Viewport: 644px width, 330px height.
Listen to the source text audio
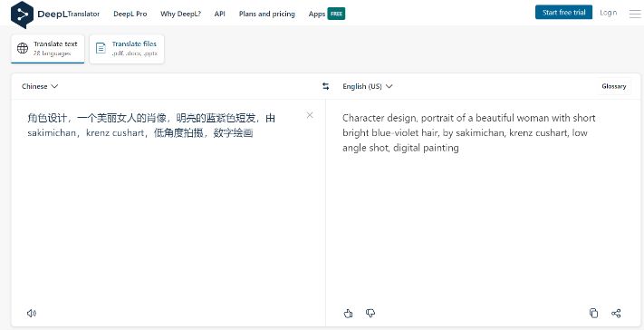[x=31, y=313]
